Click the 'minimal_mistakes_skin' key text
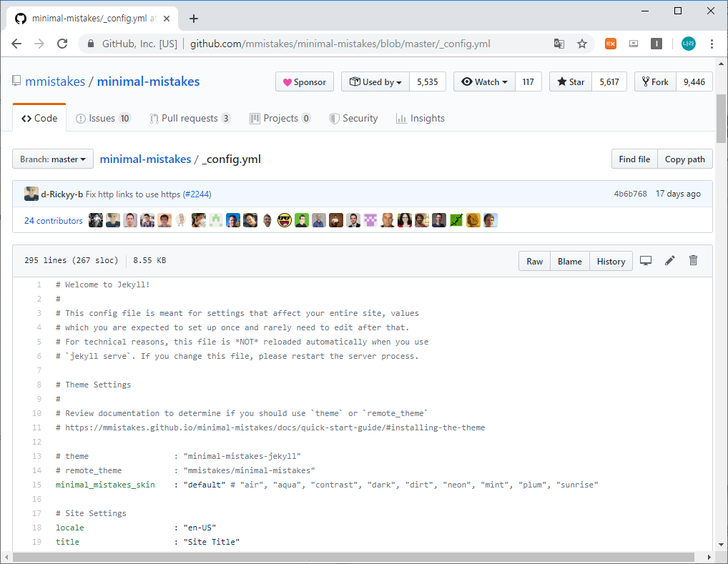Image resolution: width=728 pixels, height=564 pixels. [x=105, y=485]
